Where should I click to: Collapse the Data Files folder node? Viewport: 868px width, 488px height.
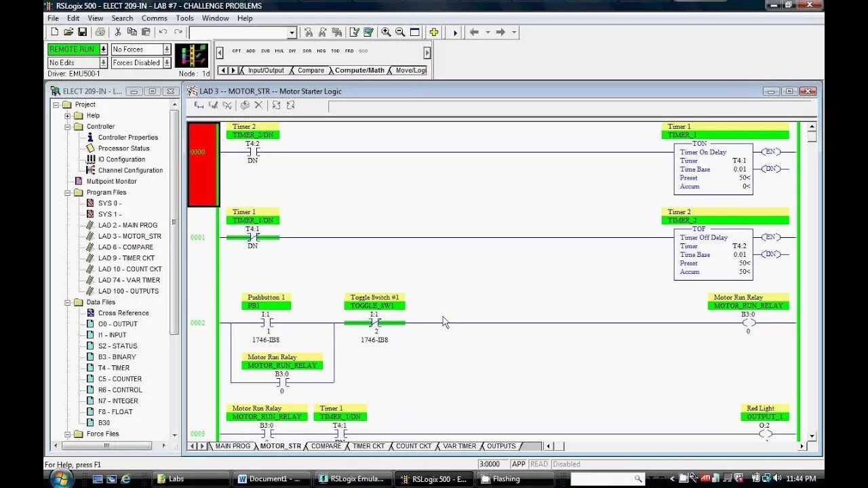[68, 302]
